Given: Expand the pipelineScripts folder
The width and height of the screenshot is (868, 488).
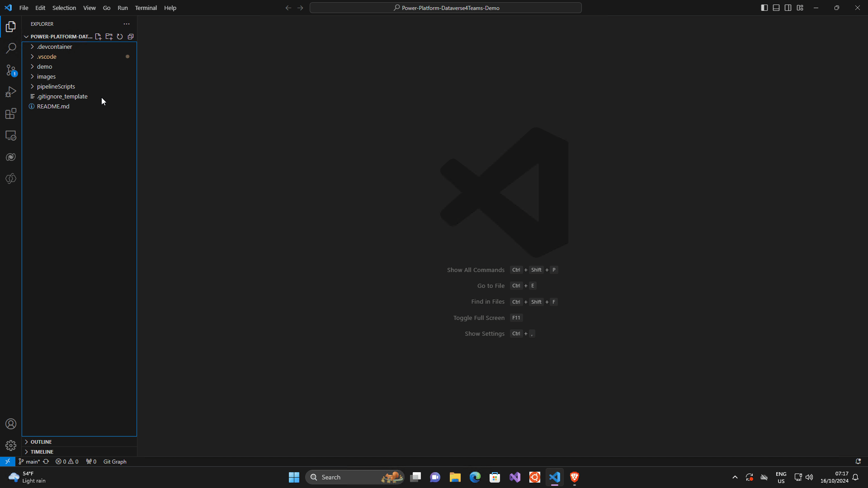Looking at the screenshot, I should (x=56, y=86).
